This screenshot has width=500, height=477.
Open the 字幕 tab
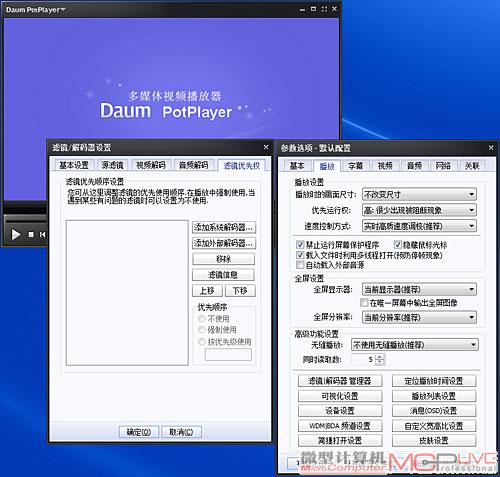tap(356, 166)
